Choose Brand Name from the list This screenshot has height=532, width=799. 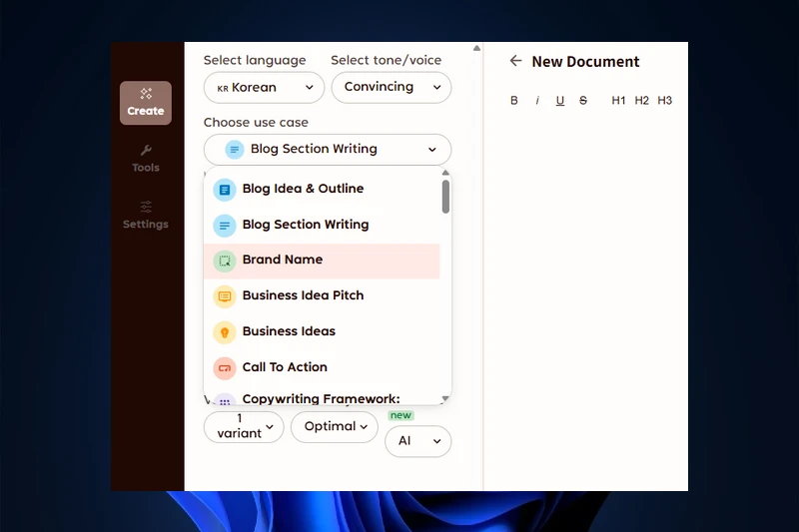click(283, 261)
